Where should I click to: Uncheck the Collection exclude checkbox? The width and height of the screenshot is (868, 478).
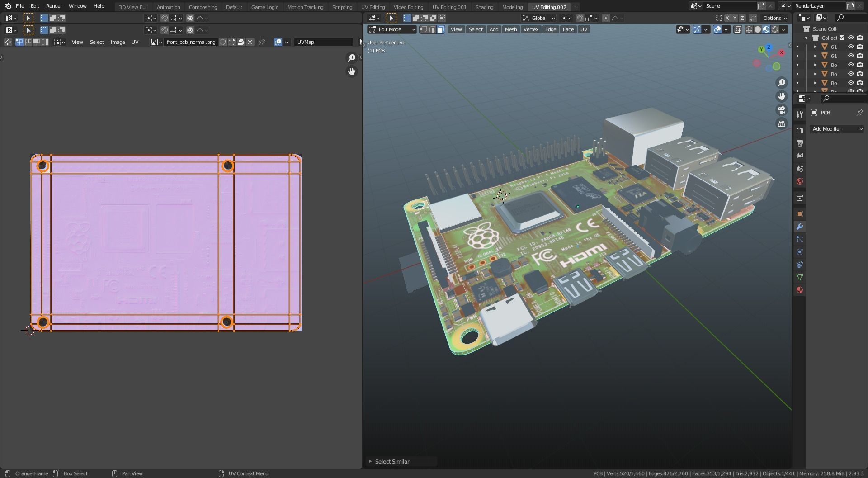coord(842,38)
